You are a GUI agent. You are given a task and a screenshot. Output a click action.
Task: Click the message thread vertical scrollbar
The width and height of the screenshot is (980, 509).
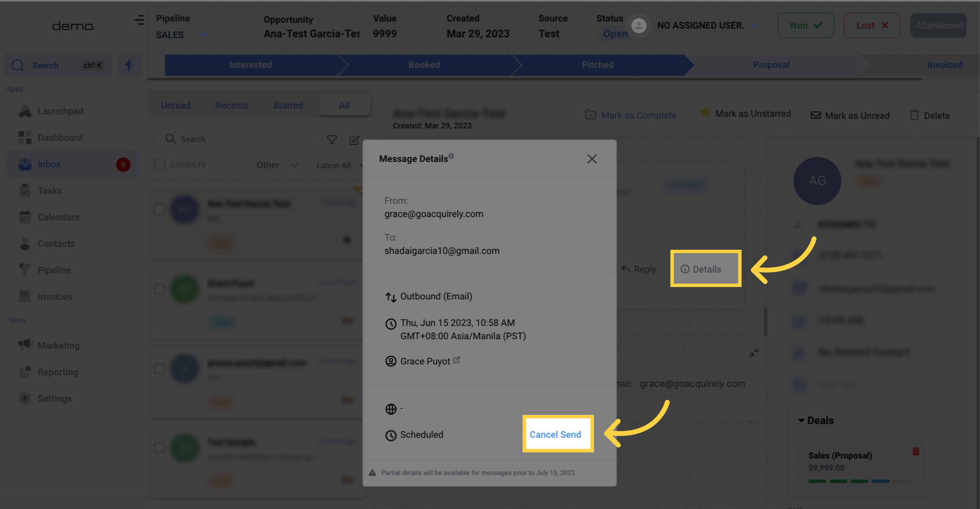[765, 321]
